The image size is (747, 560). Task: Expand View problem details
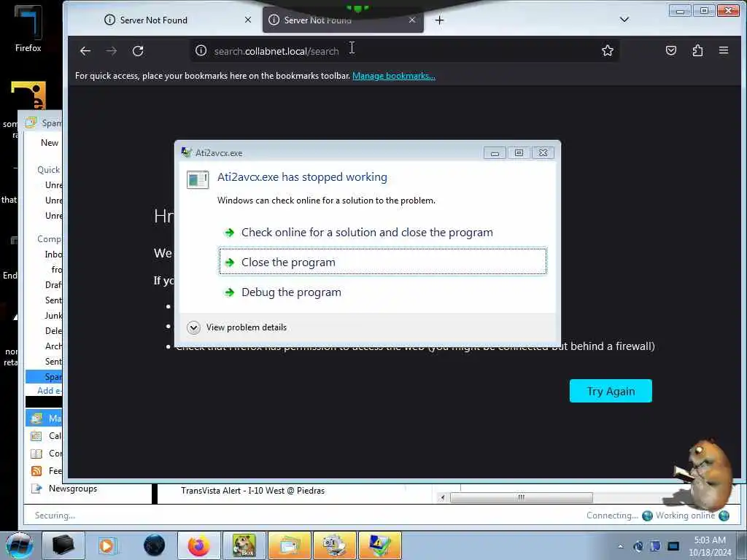[237, 327]
